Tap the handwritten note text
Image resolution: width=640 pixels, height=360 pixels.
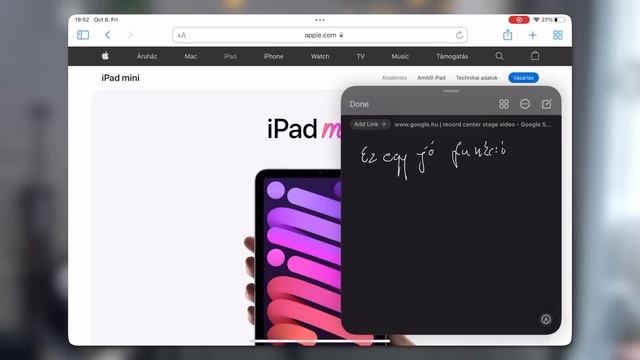(x=433, y=159)
